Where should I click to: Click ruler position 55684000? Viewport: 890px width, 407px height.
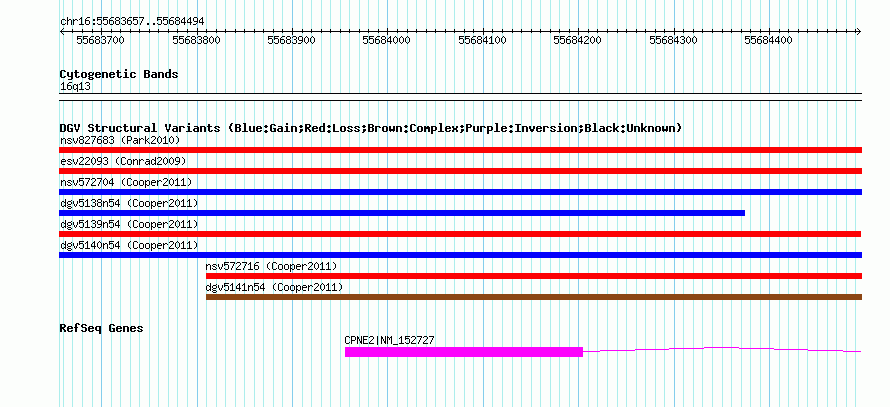[387, 40]
